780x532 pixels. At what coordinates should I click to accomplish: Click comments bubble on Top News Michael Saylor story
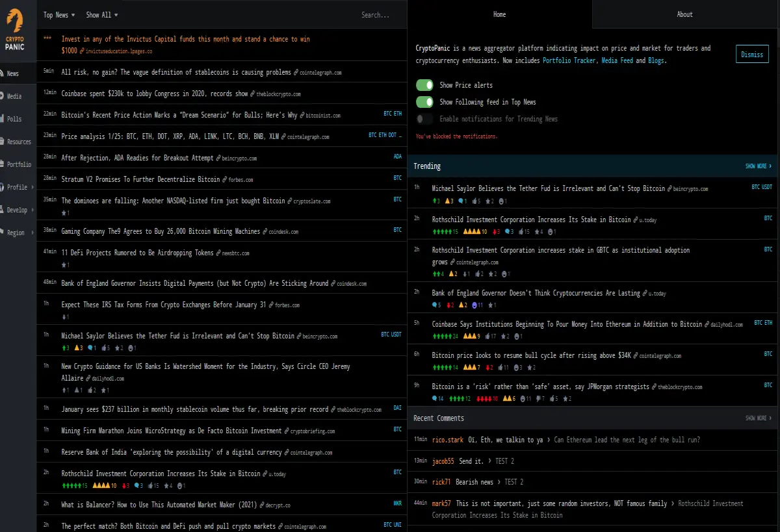click(90, 348)
